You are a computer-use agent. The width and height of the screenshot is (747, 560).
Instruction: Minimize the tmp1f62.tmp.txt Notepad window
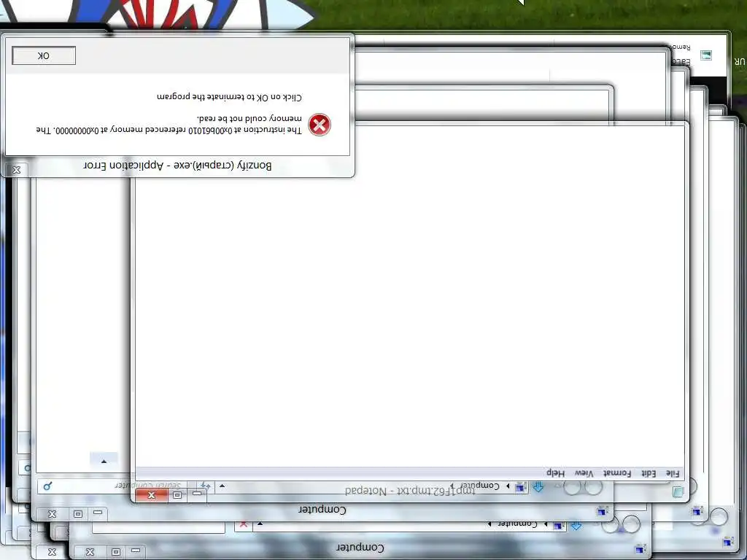coord(197,494)
